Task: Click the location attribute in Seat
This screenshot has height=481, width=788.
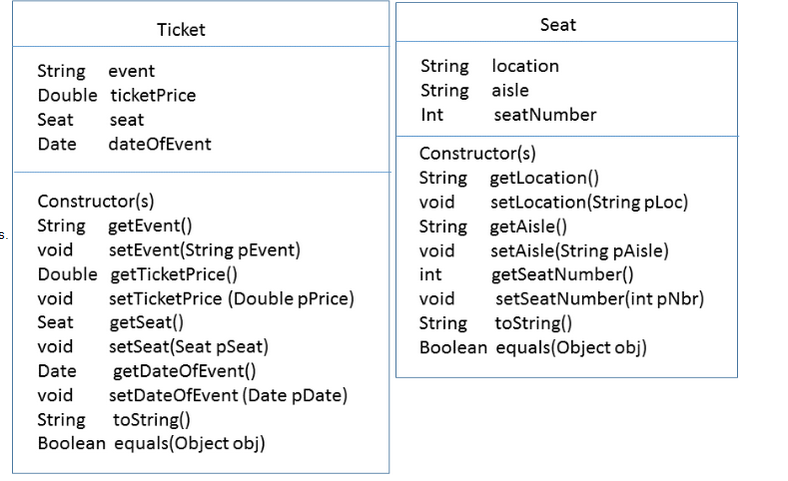Action: 525,66
